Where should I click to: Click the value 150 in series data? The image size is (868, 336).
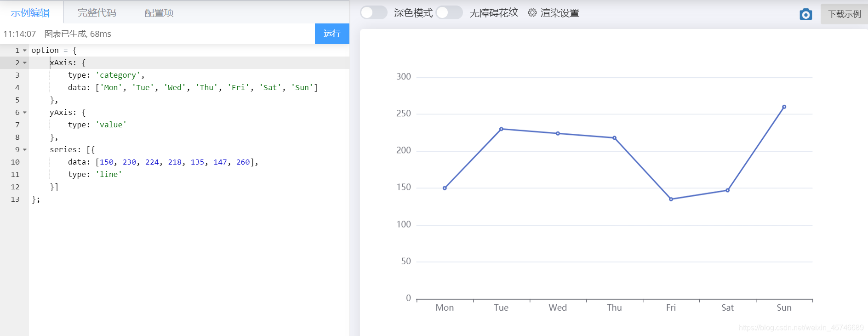pyautogui.click(x=107, y=162)
